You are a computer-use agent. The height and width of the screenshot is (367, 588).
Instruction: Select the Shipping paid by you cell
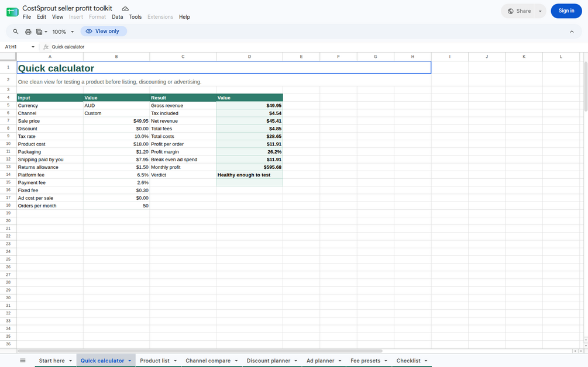click(50, 160)
